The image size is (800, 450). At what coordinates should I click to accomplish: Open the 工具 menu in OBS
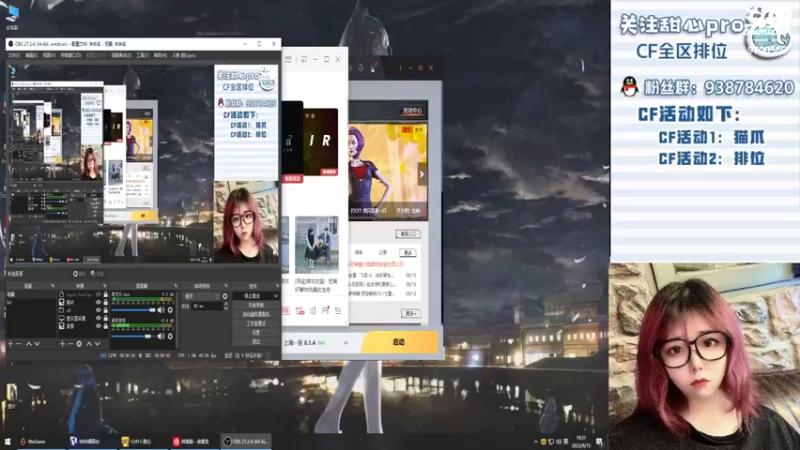[142, 55]
